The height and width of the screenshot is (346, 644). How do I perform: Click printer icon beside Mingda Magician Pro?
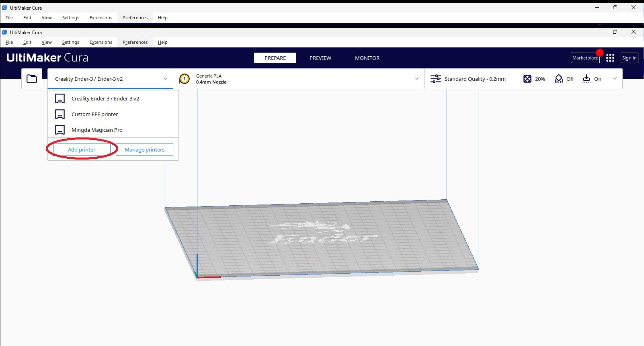click(x=60, y=130)
